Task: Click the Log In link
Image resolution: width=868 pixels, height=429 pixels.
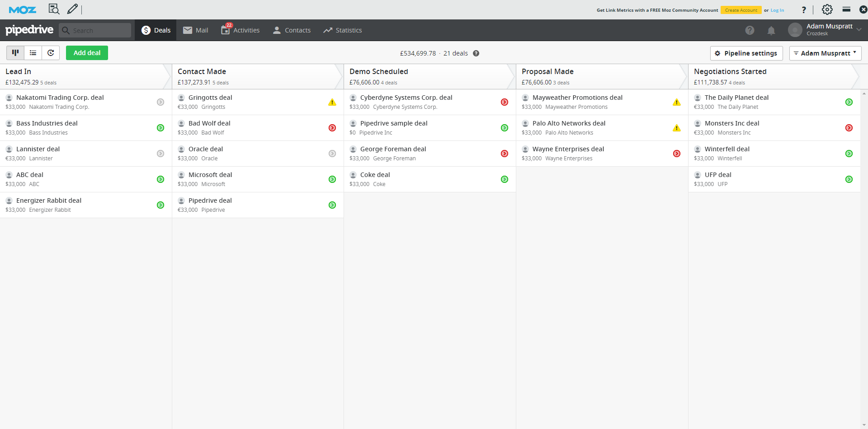Action: pyautogui.click(x=777, y=10)
